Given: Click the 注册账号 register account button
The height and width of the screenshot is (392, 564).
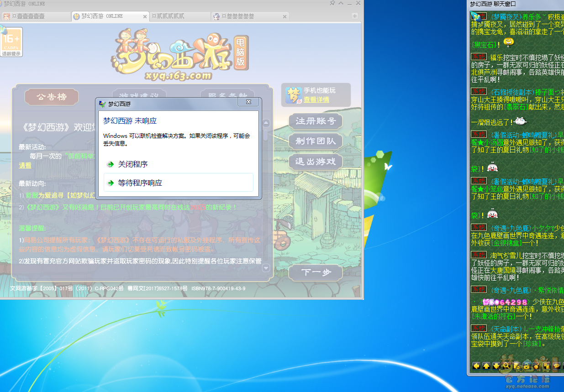Looking at the screenshot, I should tap(316, 121).
